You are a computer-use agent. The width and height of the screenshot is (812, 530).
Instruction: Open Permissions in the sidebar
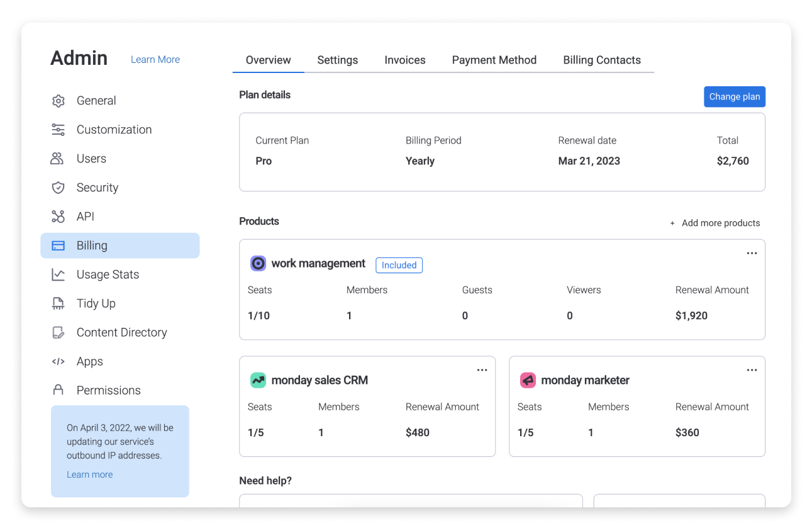[120, 390]
